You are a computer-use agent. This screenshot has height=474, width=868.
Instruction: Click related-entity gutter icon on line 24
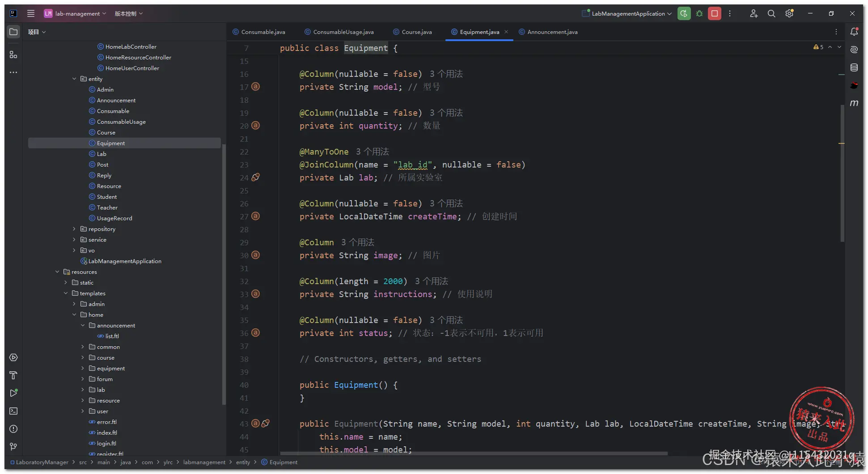[255, 177]
